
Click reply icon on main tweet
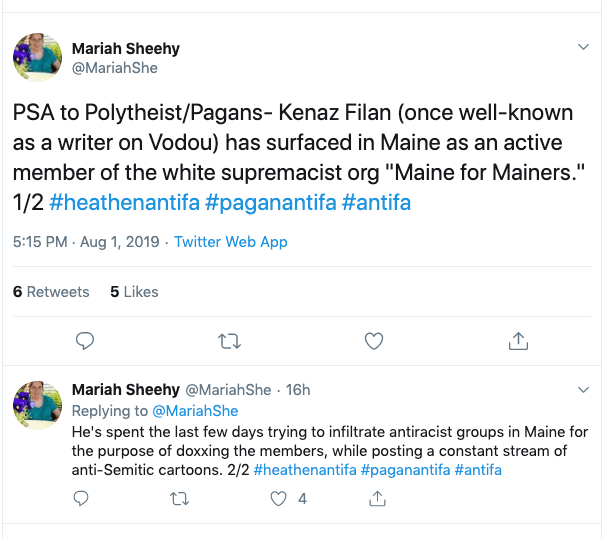coord(86,342)
